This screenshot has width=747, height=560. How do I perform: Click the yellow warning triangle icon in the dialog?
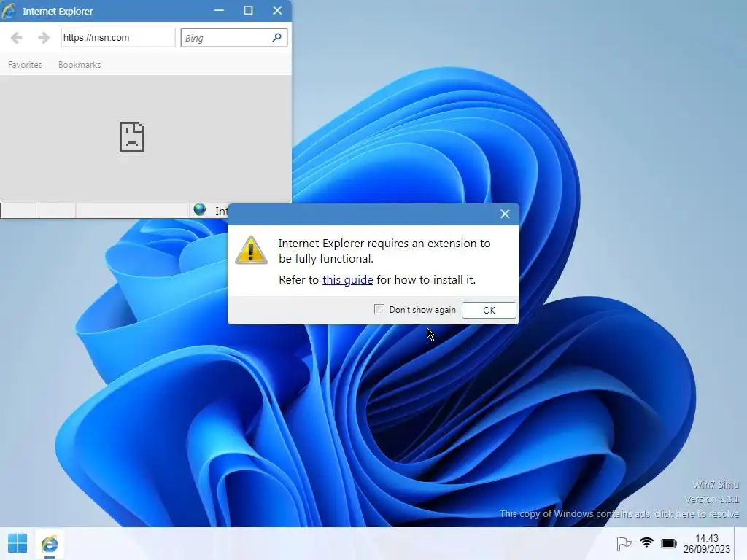coord(251,249)
